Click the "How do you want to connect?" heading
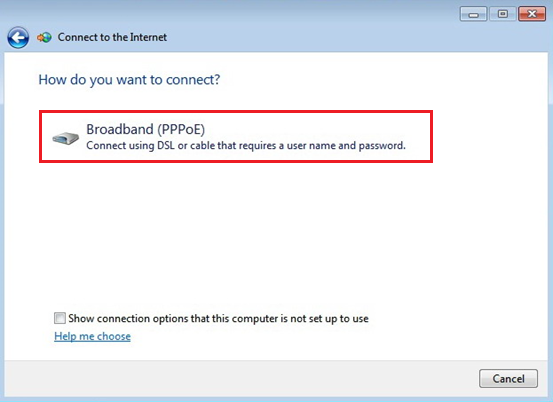This screenshot has width=553, height=402. [129, 80]
